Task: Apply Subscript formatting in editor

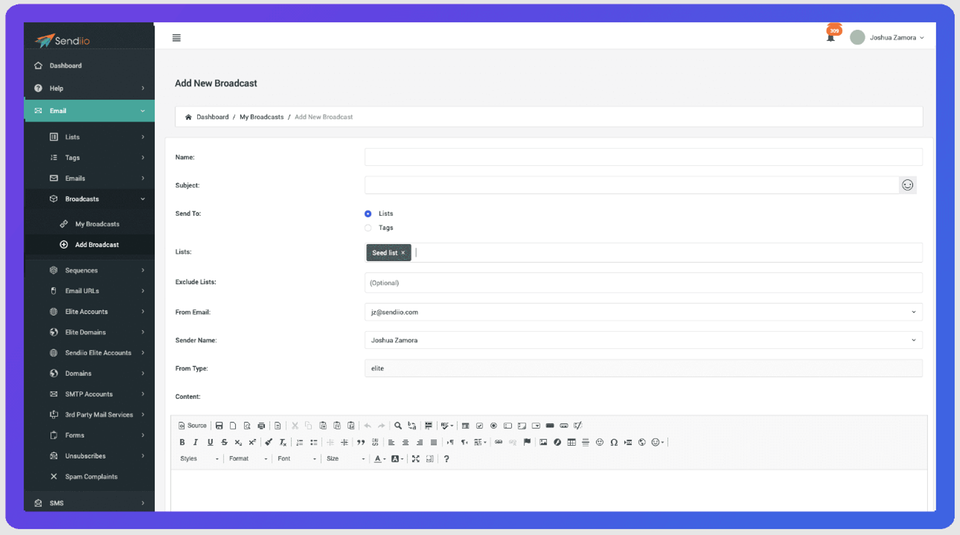Action: coord(238,442)
